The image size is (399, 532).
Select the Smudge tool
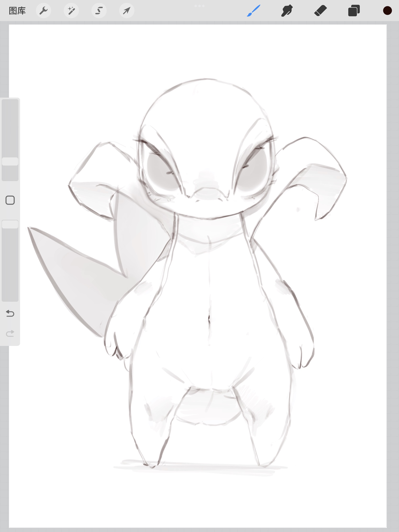(287, 11)
